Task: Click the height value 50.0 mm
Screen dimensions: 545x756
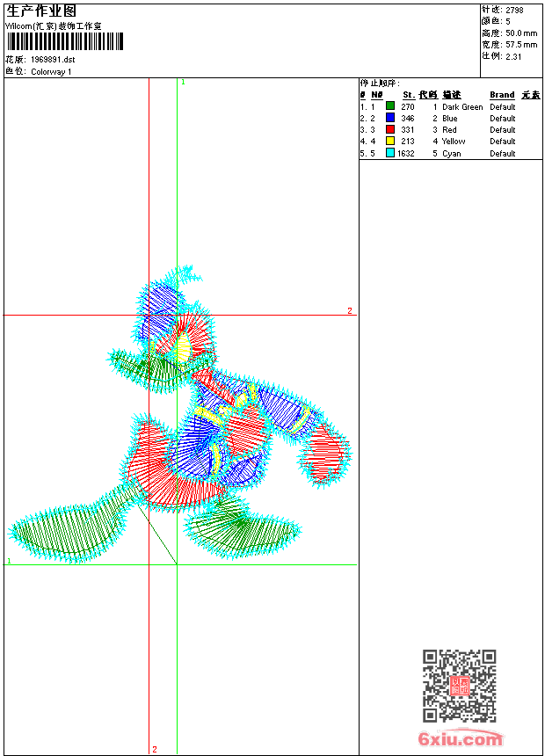Action: tap(521, 33)
